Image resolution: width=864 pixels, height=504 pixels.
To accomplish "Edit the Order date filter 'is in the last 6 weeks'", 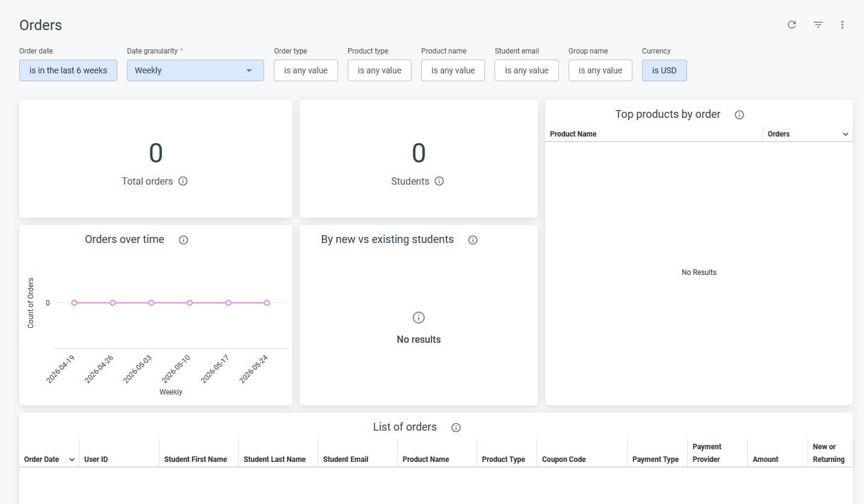I will (x=68, y=70).
